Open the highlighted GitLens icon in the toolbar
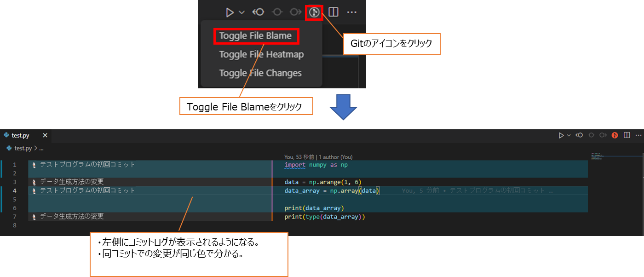644x277 pixels. (314, 12)
